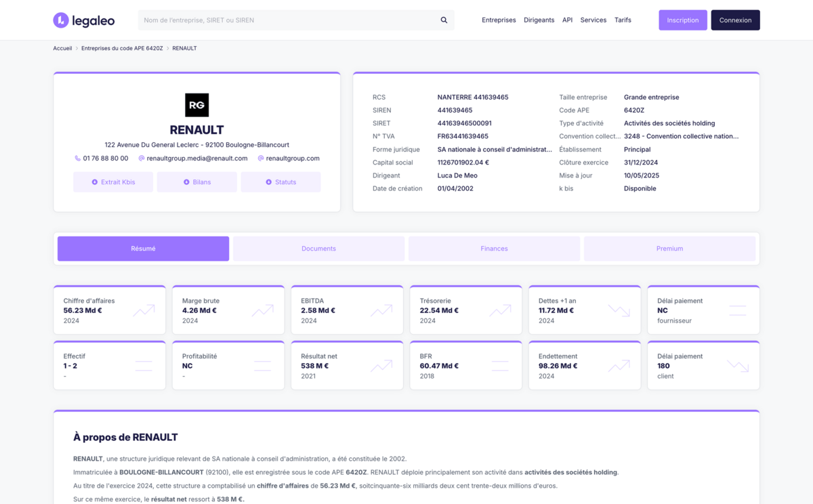Screen dimensions: 813x504
Task: Click the download icon in Extrait Kbis
Action: coord(95,182)
